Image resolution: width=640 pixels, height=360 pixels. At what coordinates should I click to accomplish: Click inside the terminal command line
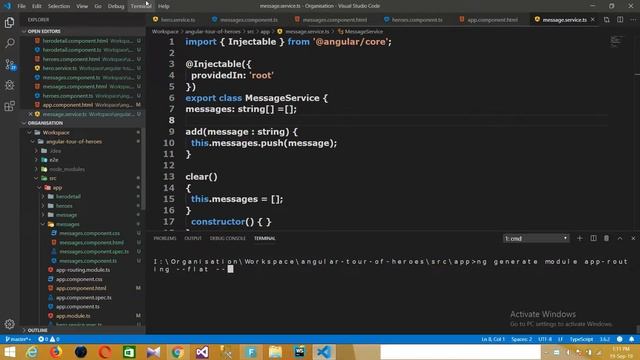391,265
